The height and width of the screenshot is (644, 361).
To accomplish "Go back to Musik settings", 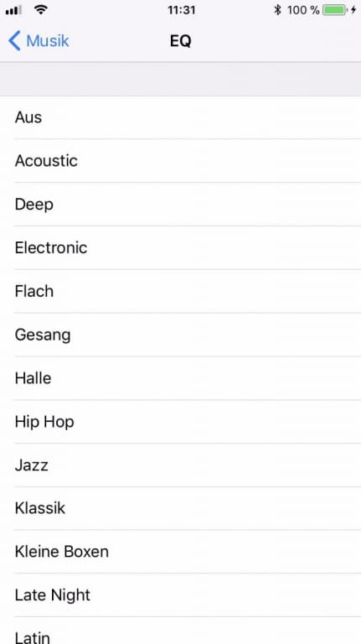I will (x=39, y=41).
